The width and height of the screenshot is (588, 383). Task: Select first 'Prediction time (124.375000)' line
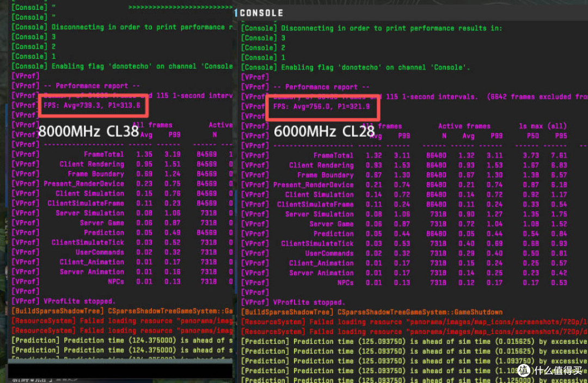click(122, 341)
